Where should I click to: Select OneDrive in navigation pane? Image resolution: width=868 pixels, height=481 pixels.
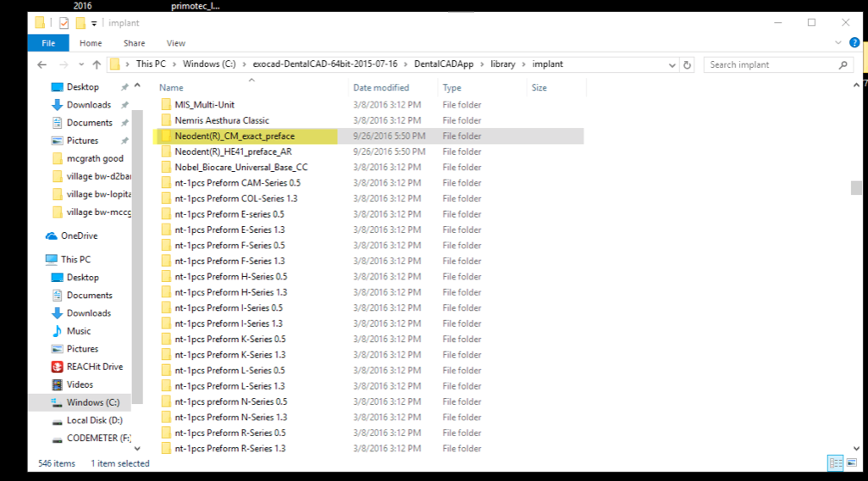(79, 235)
